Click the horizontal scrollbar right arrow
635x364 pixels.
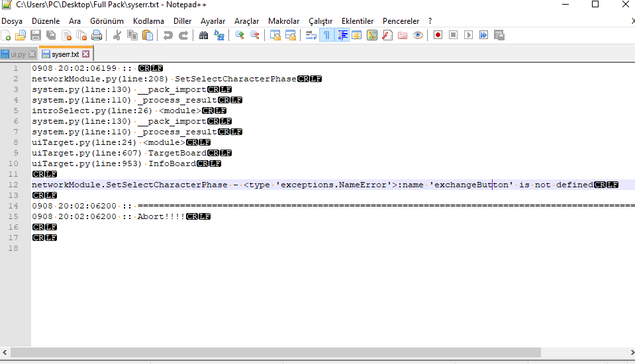pyautogui.click(x=632, y=353)
